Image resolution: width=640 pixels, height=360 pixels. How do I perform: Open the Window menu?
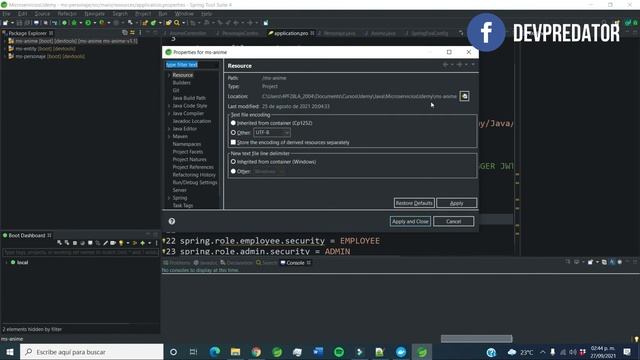point(184,13)
